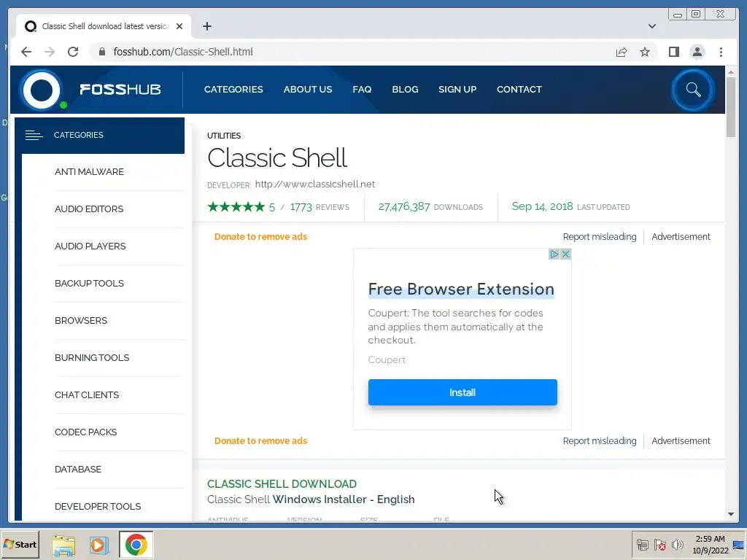The height and width of the screenshot is (560, 747).
Task: Click the padlock site info icon
Action: pyautogui.click(x=102, y=52)
